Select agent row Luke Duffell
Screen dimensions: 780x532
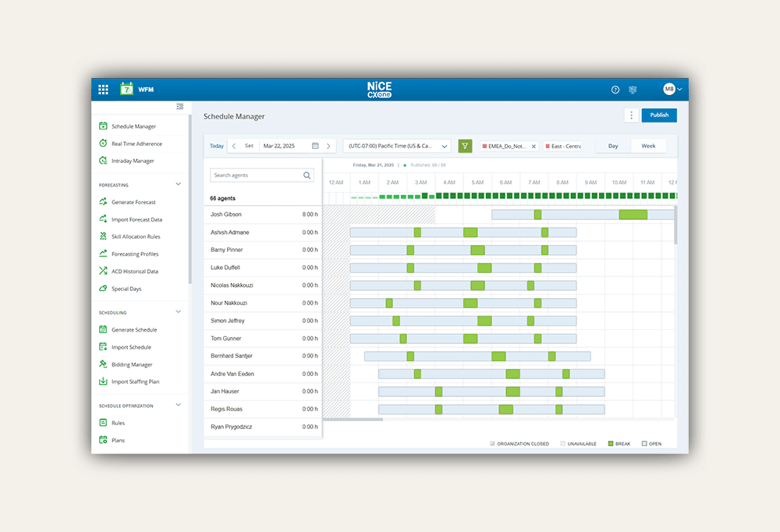pyautogui.click(x=263, y=268)
